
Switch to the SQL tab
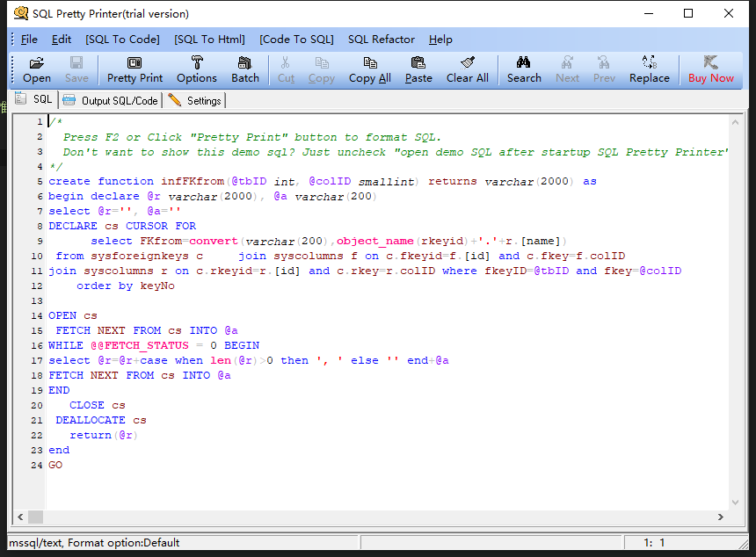click(33, 99)
